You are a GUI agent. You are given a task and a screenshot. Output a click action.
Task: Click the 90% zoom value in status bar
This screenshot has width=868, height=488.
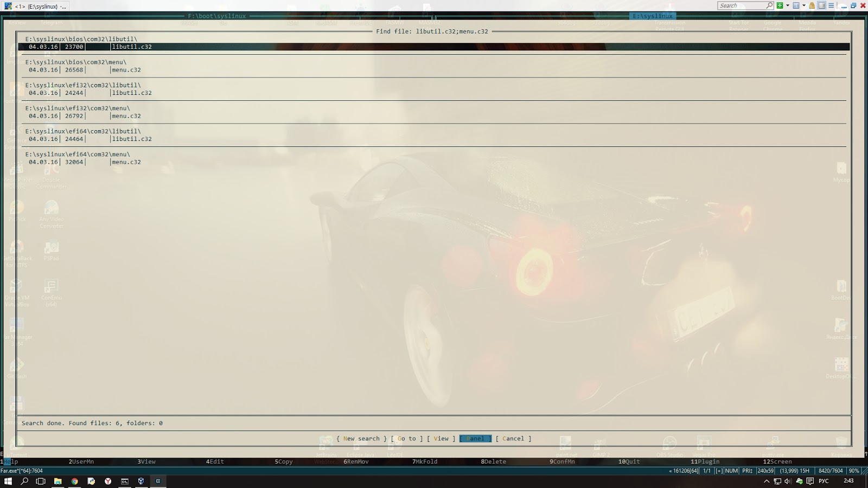(x=854, y=471)
